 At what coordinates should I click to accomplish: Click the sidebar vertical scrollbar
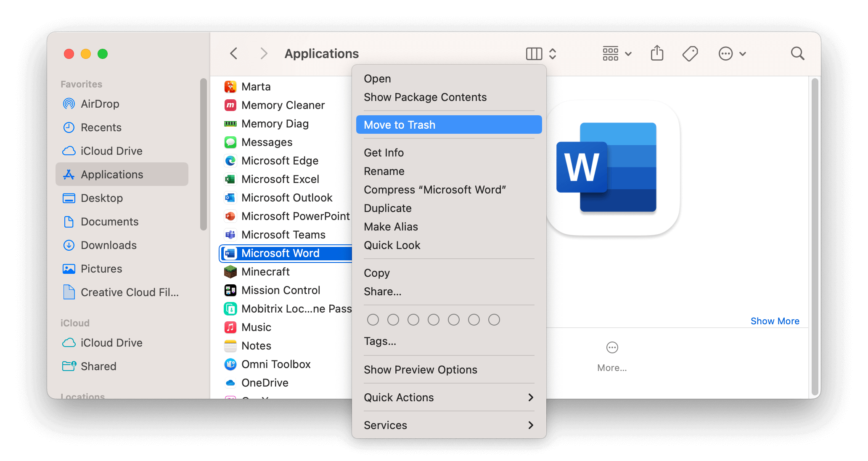204,154
